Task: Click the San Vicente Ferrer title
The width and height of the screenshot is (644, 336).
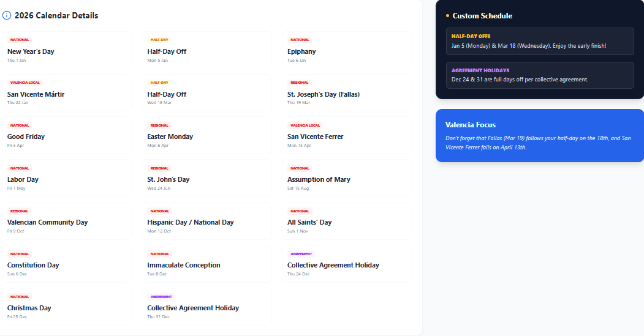Action: tap(315, 136)
